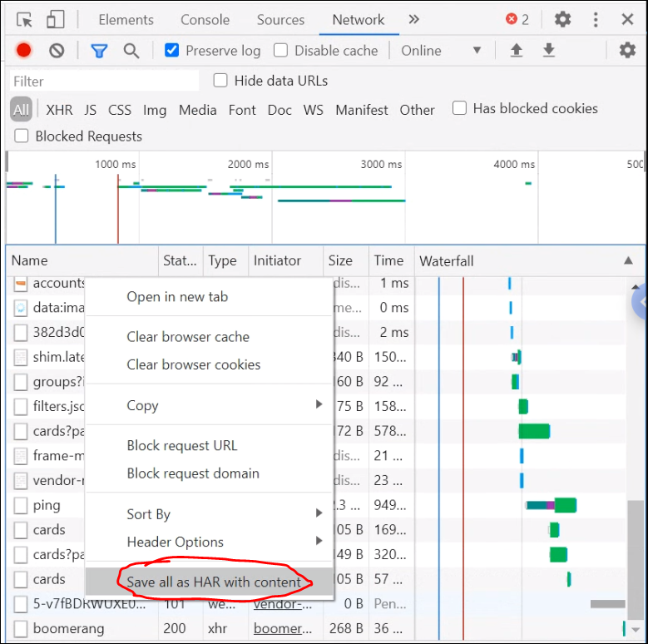
Task: Filter requests by Other
Action: coord(417,110)
